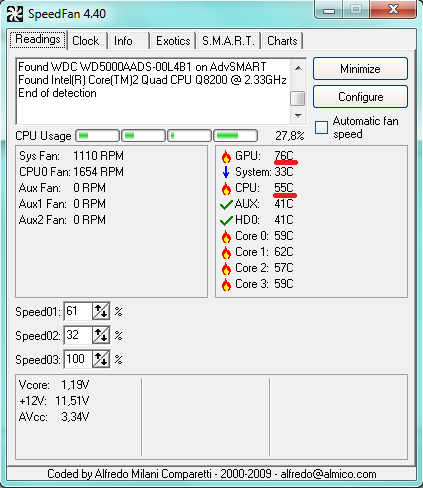Click the Speed02 value field showing 32
Viewport: 423px width, 488px height.
point(78,335)
